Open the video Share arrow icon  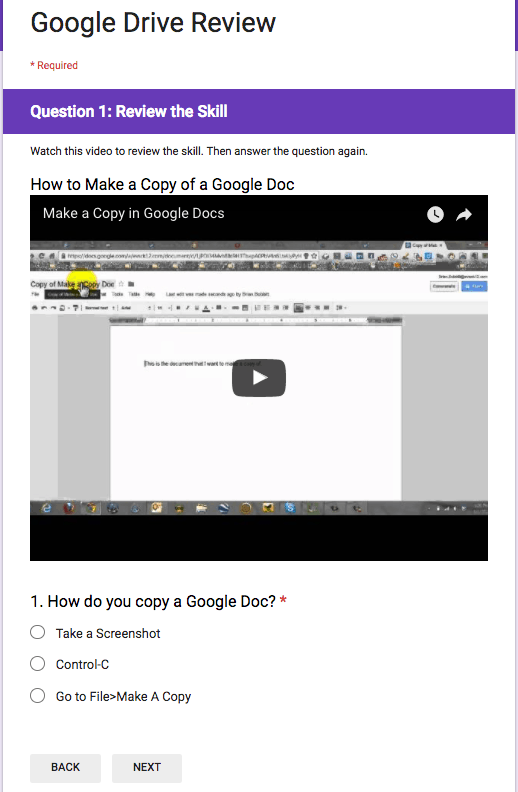463,215
